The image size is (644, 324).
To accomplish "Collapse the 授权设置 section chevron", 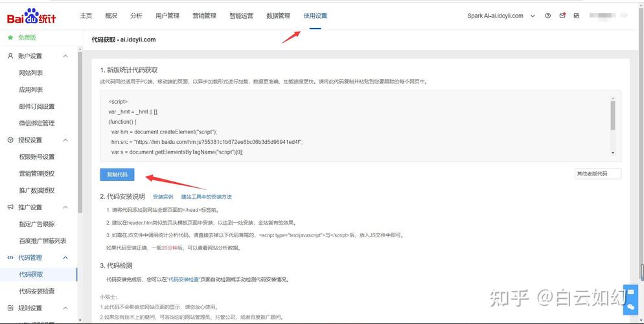I will [x=65, y=140].
